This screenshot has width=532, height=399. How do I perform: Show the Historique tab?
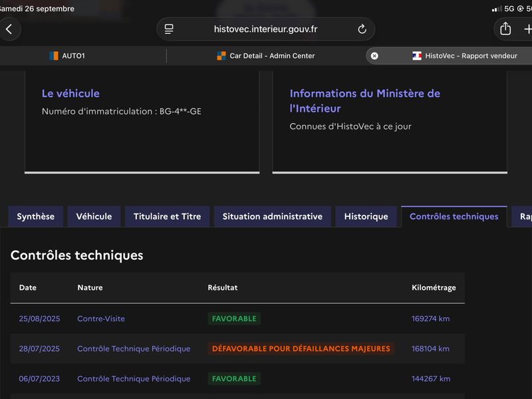[x=366, y=217]
